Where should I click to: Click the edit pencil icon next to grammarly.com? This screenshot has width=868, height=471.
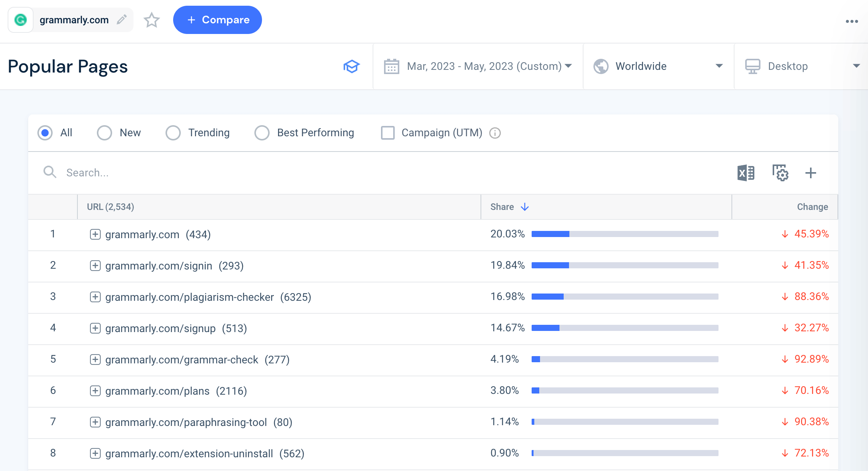(122, 20)
